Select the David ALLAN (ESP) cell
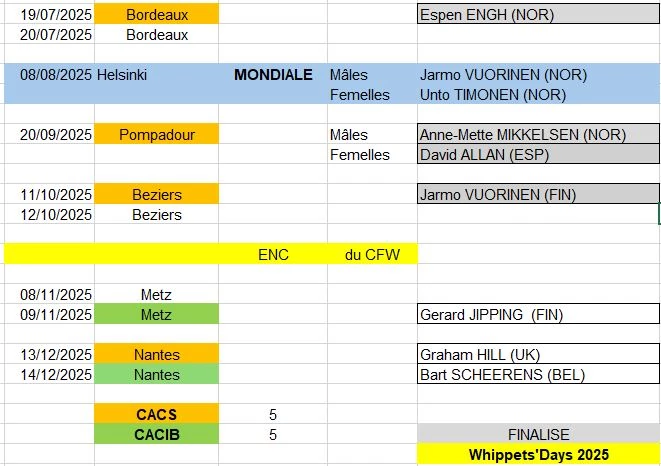This screenshot has width=661, height=466. [538, 154]
